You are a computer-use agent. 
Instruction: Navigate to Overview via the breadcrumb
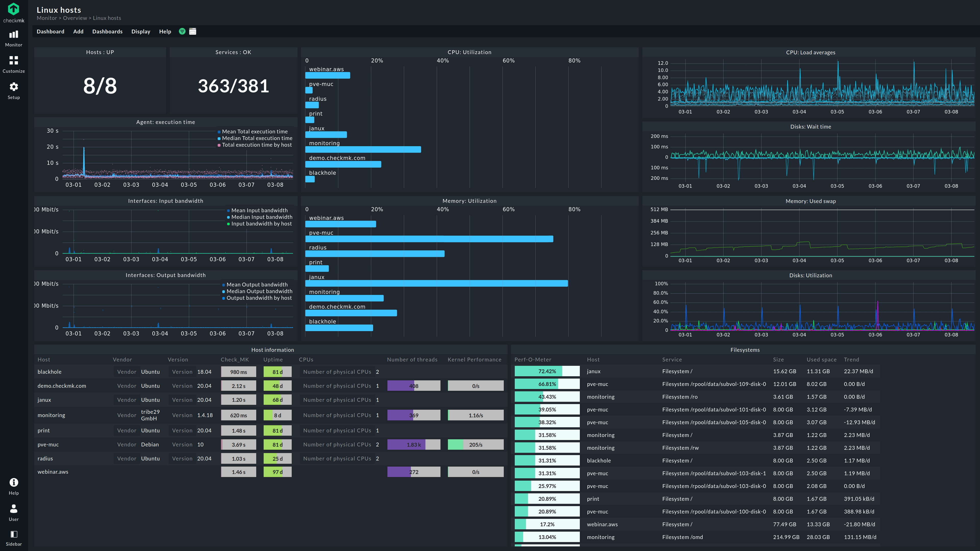[x=75, y=18]
